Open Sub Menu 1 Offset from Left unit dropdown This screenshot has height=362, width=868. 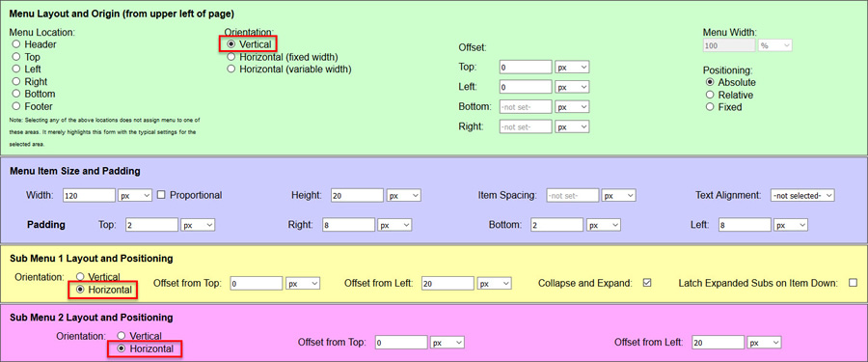point(494,283)
